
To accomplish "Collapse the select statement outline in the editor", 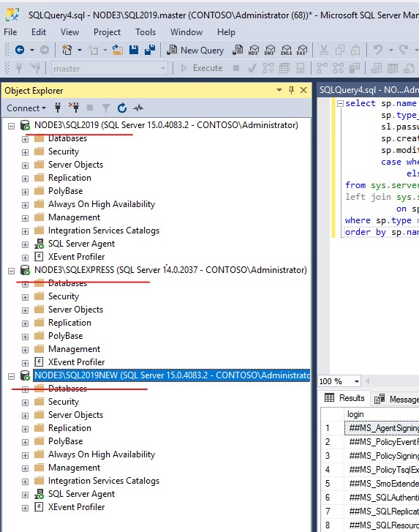I will tap(340, 103).
